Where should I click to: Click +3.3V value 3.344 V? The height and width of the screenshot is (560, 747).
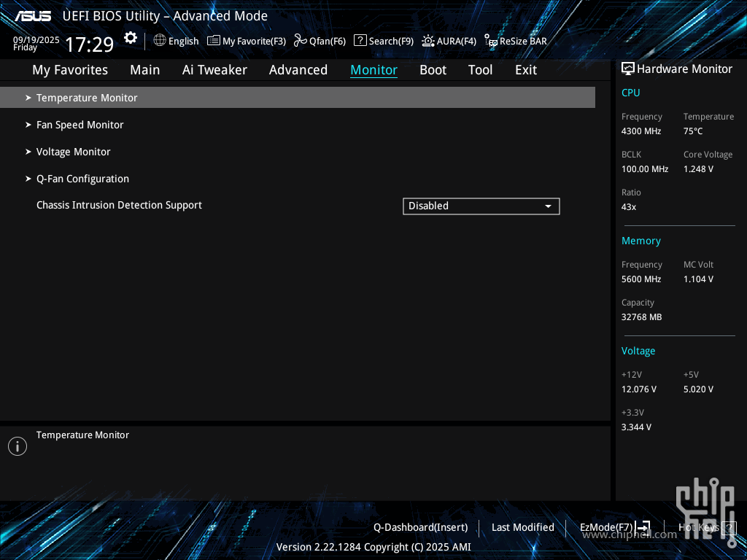[636, 427]
